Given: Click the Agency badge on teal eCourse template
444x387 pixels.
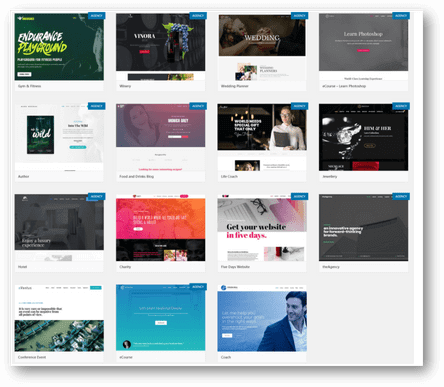Looking at the screenshot, I should click(198, 287).
